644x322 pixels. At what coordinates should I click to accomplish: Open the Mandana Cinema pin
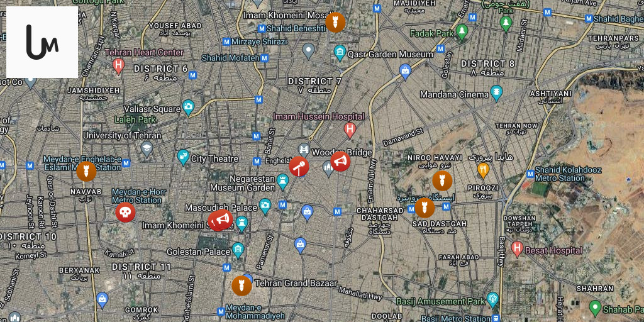pos(497,93)
